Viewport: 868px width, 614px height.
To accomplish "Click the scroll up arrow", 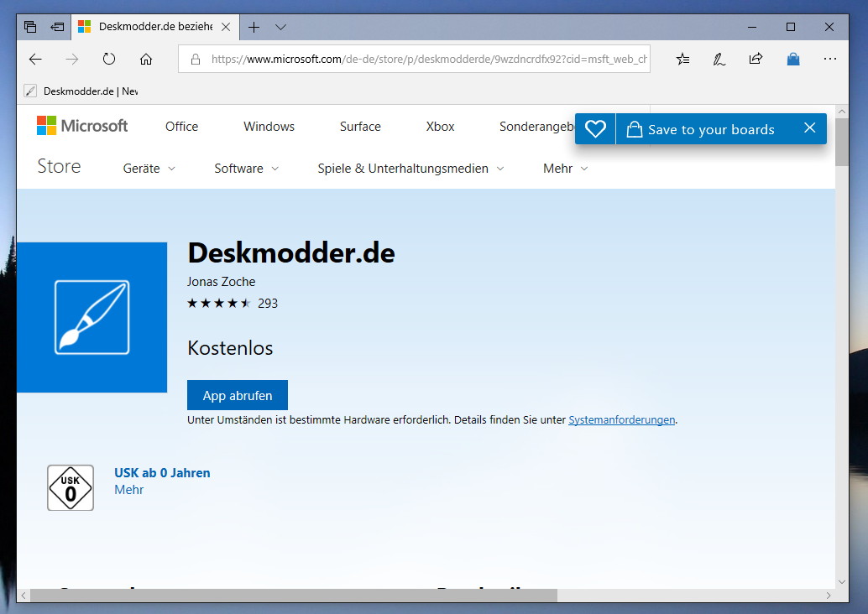I will click(x=842, y=112).
